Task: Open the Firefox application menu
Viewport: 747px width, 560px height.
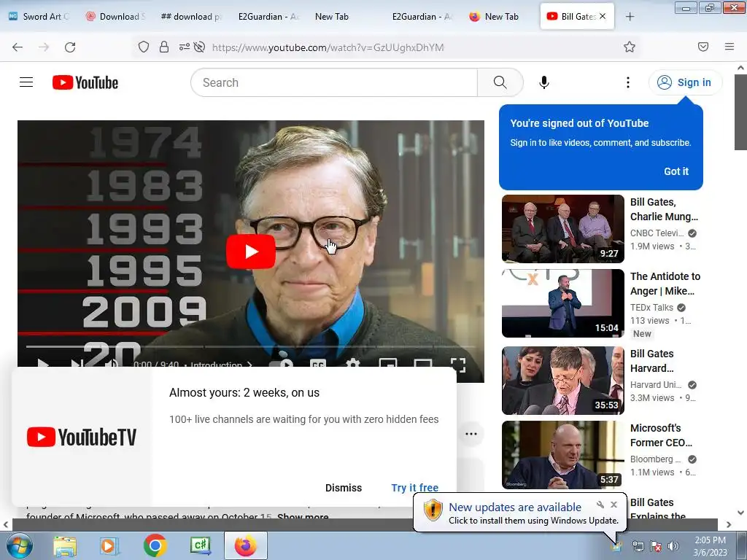Action: pyautogui.click(x=729, y=47)
